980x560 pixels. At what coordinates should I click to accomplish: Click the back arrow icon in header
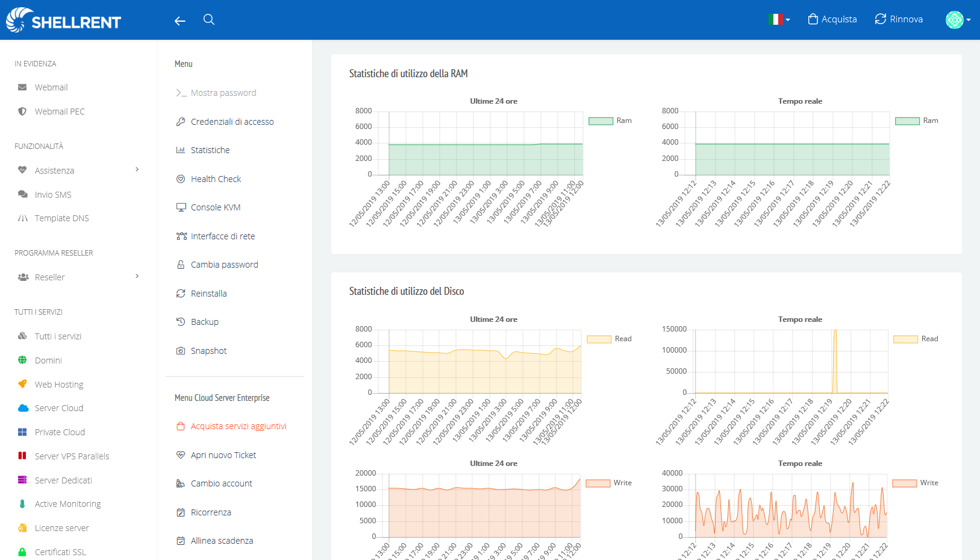point(179,21)
